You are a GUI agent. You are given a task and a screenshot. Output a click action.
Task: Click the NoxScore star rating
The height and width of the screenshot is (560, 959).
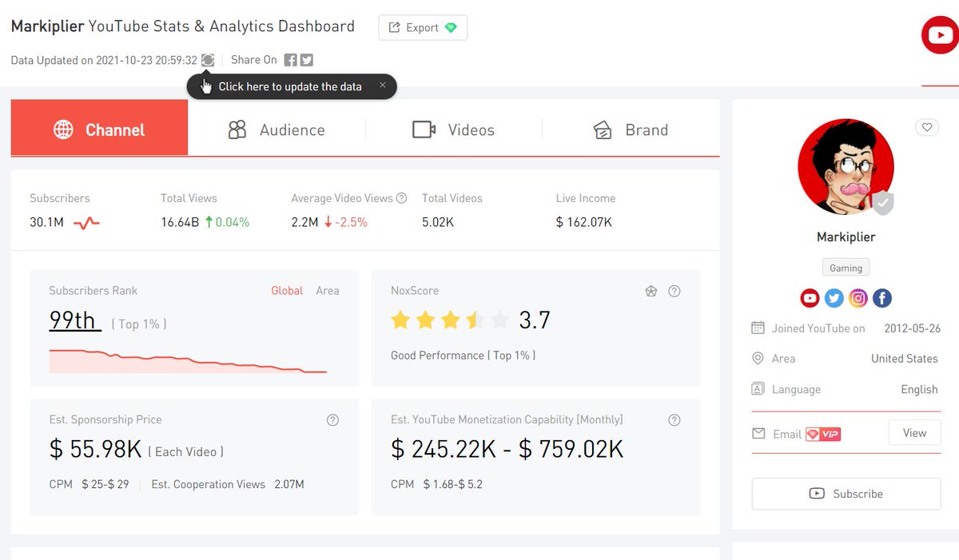pyautogui.click(x=450, y=321)
